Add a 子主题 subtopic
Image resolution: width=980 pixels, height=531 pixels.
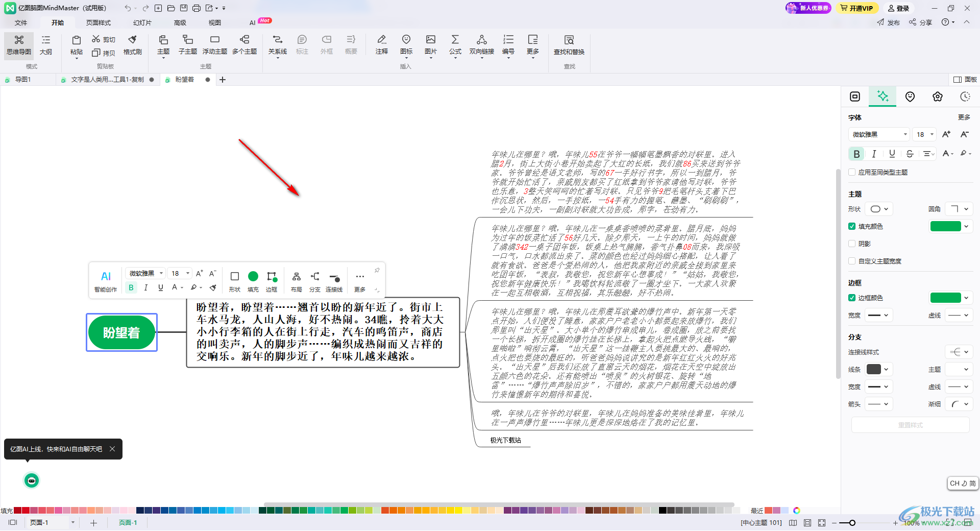tap(188, 45)
